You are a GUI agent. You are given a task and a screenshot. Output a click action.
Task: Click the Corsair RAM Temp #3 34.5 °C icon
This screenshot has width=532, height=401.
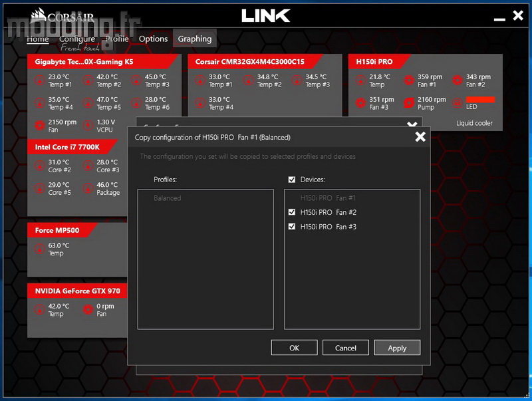click(x=297, y=80)
